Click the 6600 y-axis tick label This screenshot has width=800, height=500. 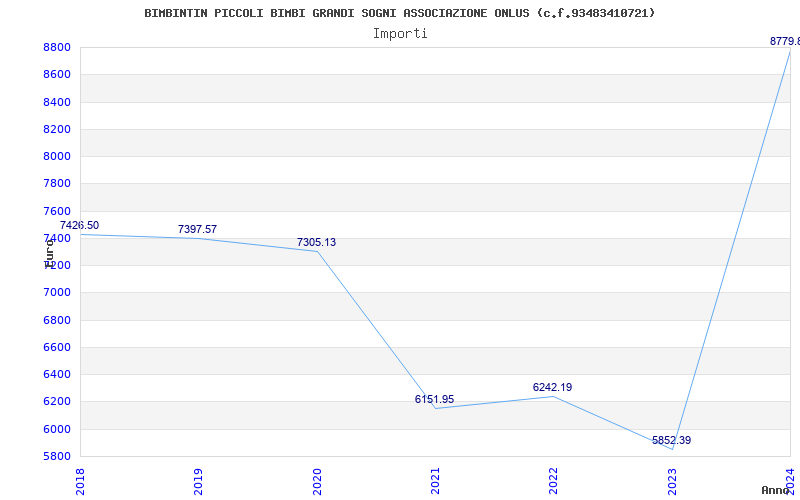[57, 347]
